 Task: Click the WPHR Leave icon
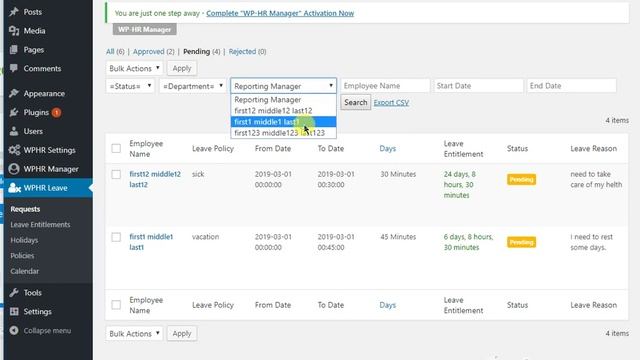tap(14, 188)
